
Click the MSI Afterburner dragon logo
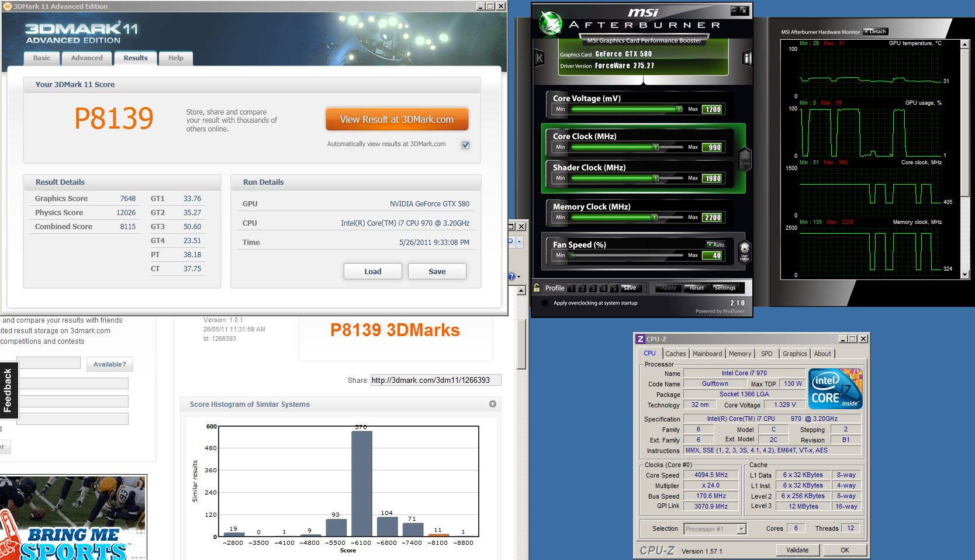(x=549, y=23)
